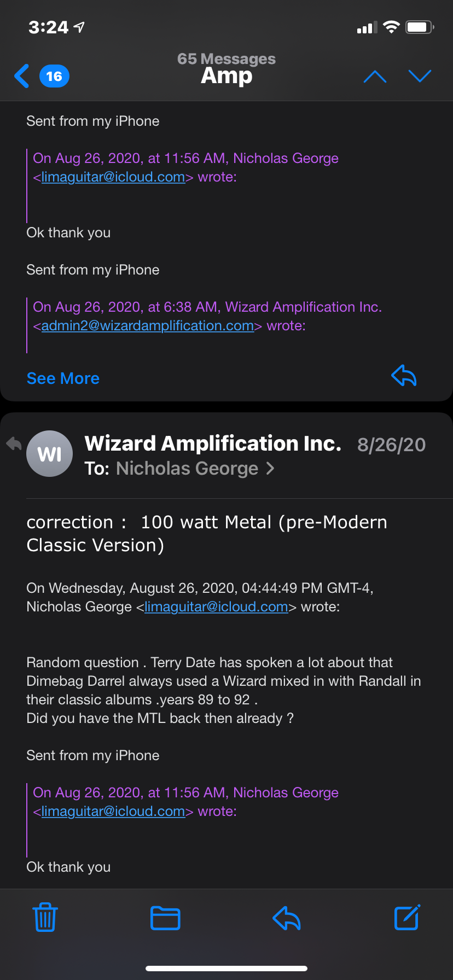The height and width of the screenshot is (980, 453).
Task: Compose a new message
Action: tap(407, 917)
